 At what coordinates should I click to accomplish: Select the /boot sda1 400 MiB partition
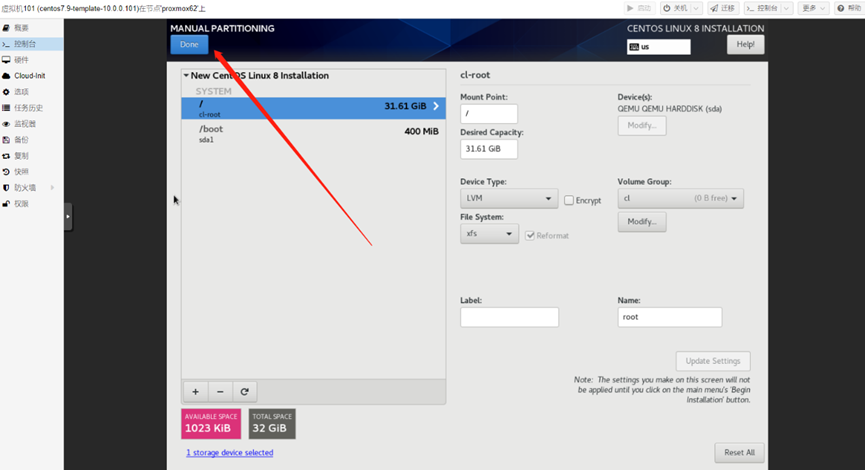tap(313, 133)
